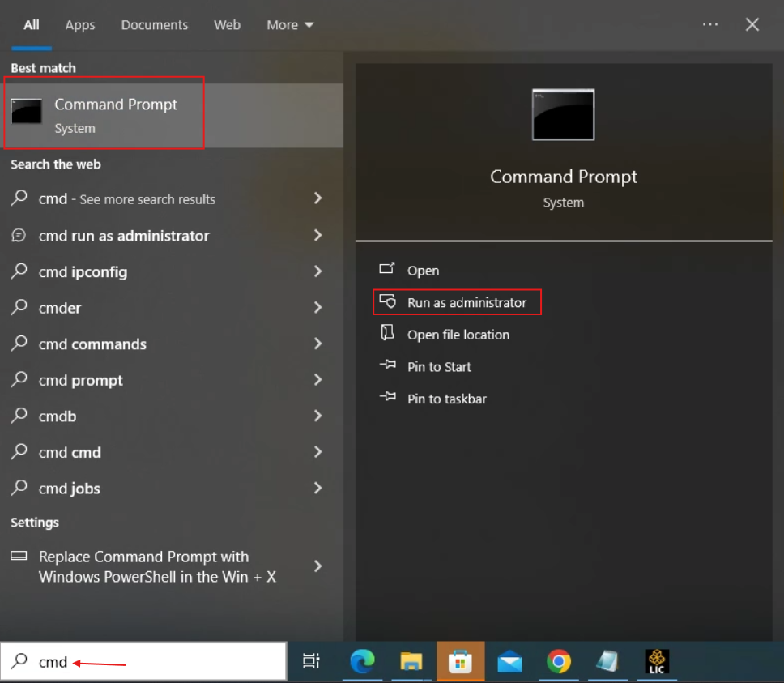This screenshot has width=784, height=683.
Task: Open the Mail app from the taskbar
Action: tap(509, 662)
